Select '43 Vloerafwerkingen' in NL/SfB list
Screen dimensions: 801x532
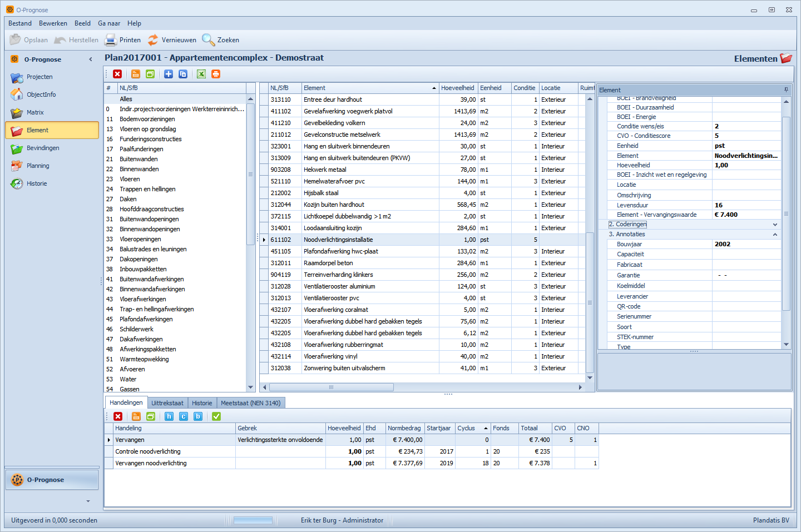[x=175, y=299]
